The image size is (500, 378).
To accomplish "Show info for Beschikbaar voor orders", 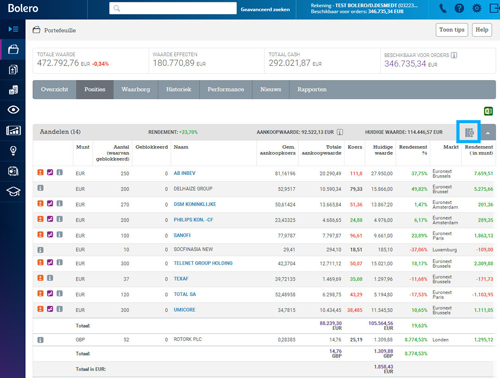I will pyautogui.click(x=454, y=55).
